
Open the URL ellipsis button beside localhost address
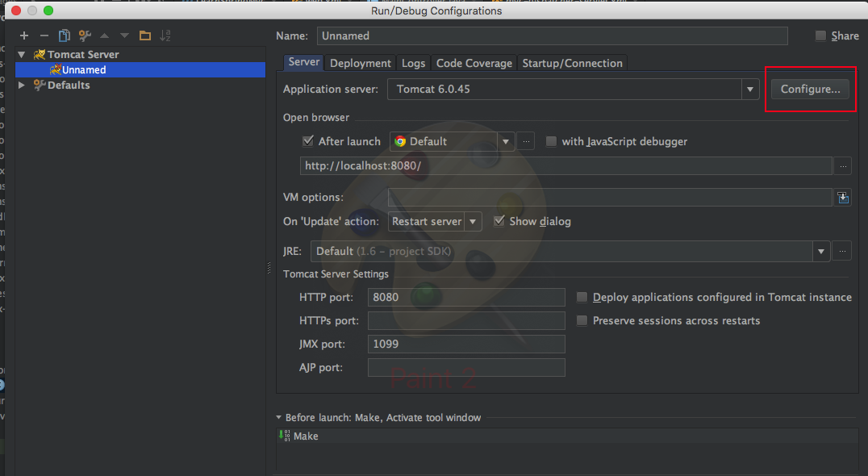pyautogui.click(x=842, y=165)
